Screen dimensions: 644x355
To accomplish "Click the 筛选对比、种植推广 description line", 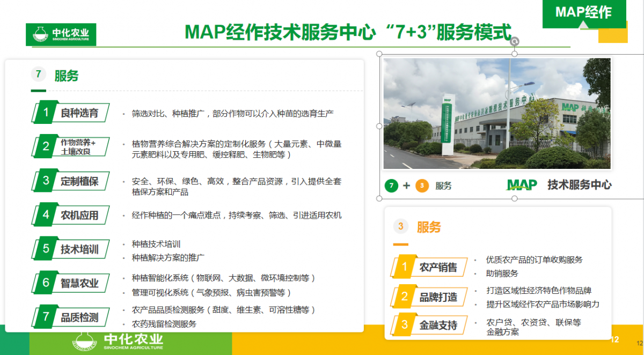I will 233,114.
